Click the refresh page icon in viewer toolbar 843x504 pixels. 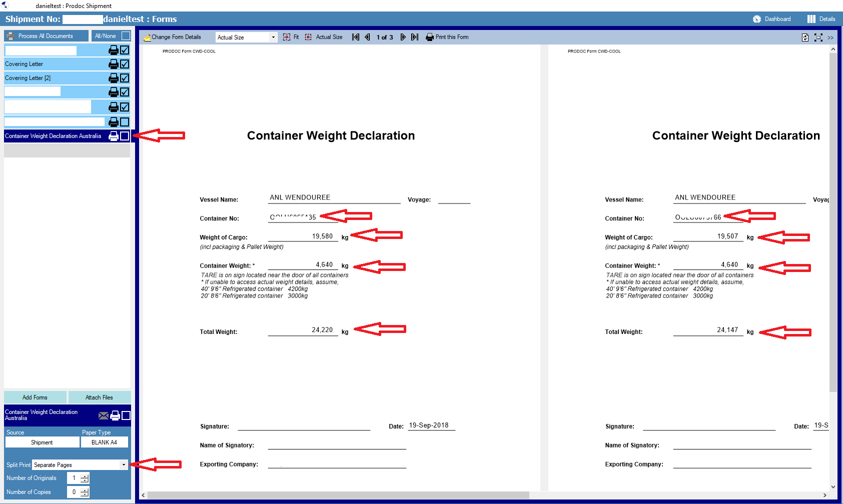pos(805,37)
